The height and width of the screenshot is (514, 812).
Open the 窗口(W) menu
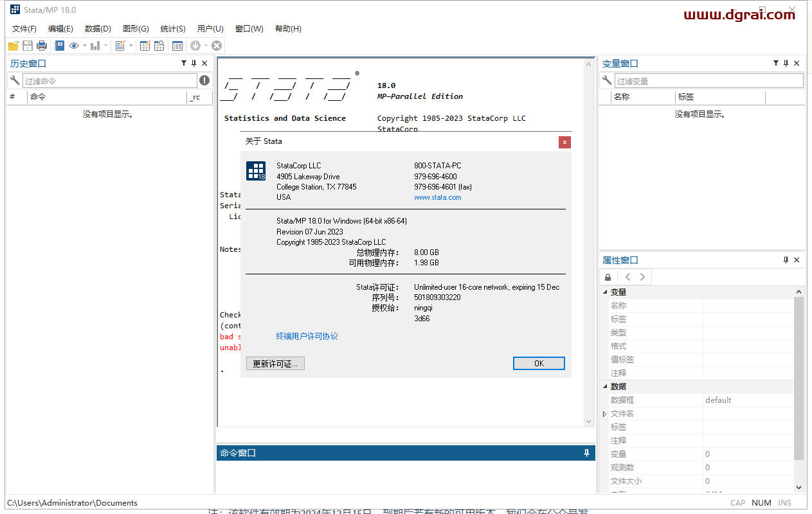(249, 29)
